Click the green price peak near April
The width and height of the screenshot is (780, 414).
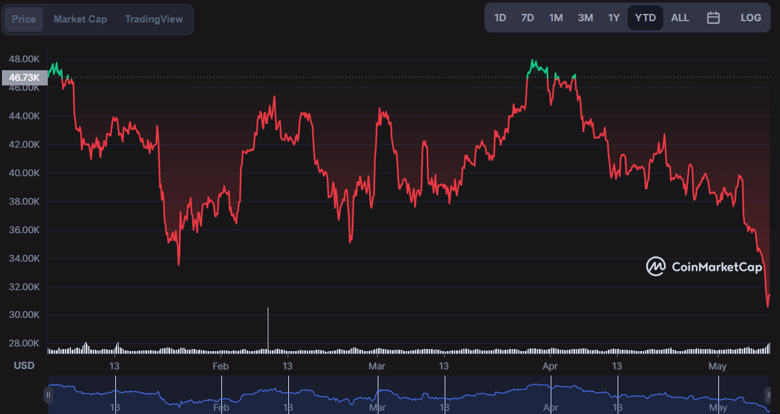(535, 66)
